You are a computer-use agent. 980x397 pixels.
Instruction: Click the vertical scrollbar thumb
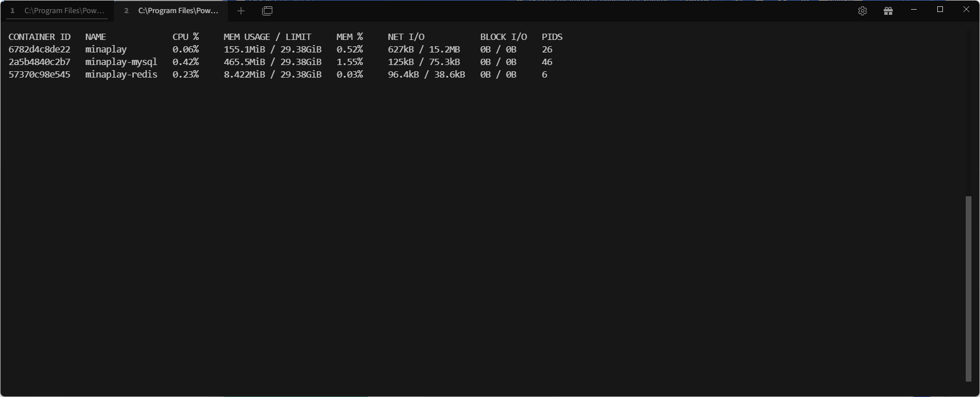tap(969, 289)
